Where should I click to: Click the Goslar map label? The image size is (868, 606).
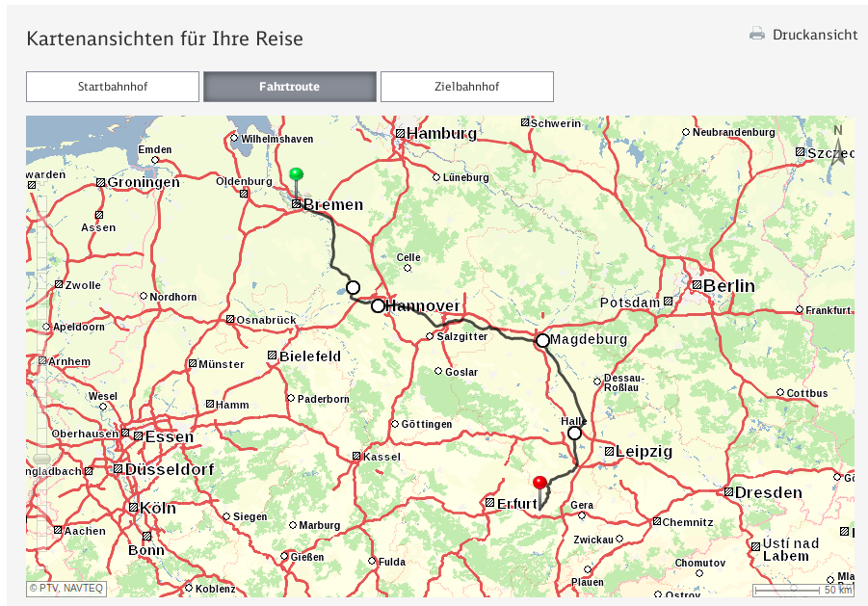coord(461,372)
